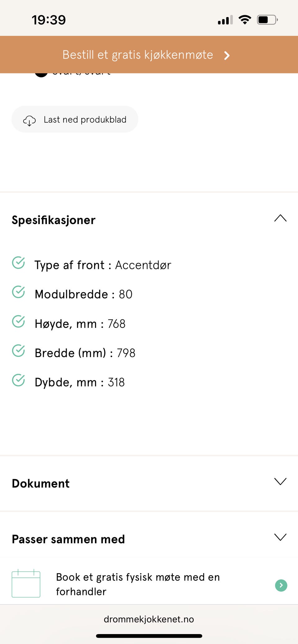Tap the drommekjokkenet.no address bar
Image resolution: width=298 pixels, height=644 pixels.
(x=149, y=619)
